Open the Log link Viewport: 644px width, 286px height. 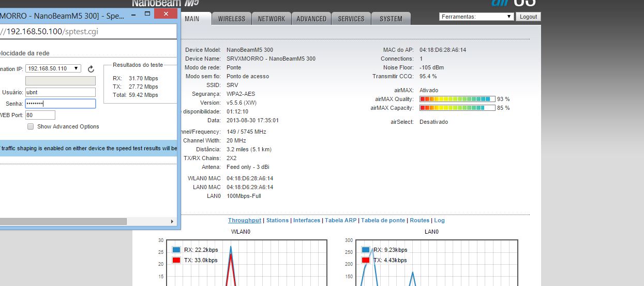click(x=439, y=220)
